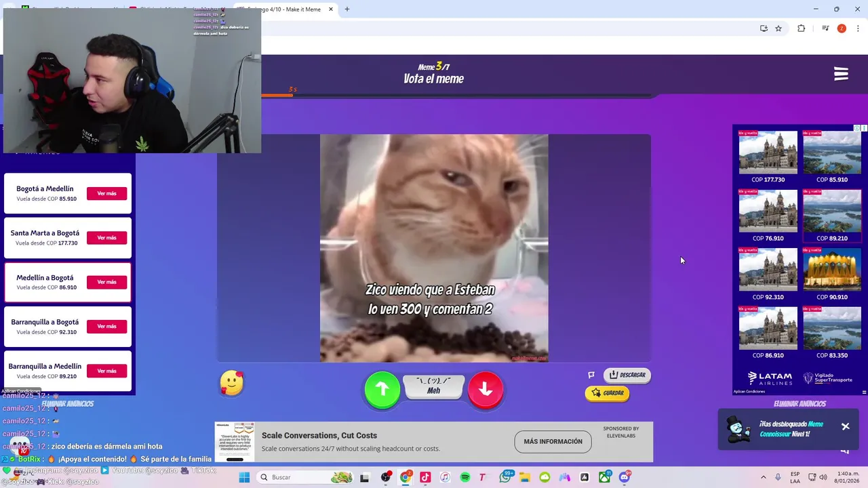Open a new browser tab

347,9
